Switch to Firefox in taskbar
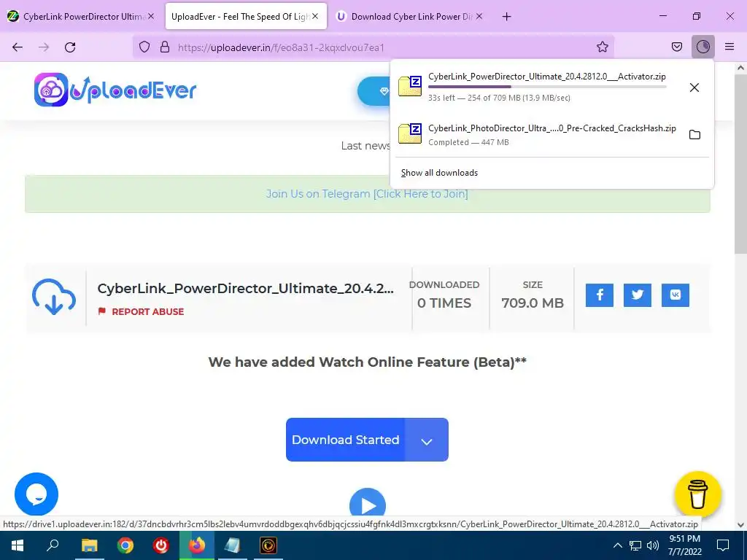The width and height of the screenshot is (747, 560). pyautogui.click(x=197, y=545)
